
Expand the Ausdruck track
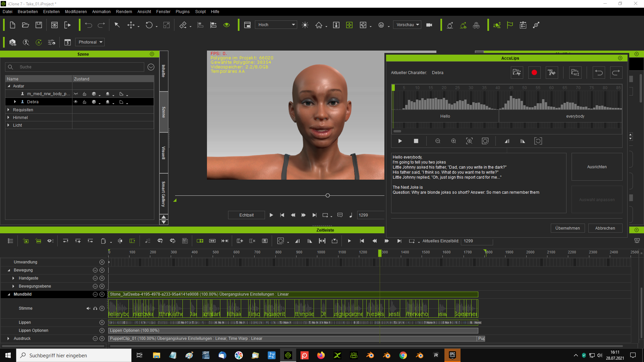coord(8,339)
